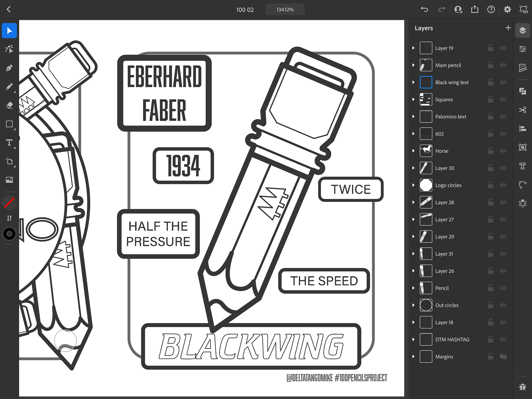The height and width of the screenshot is (399, 532).
Task: Lock the Palomino text layer
Action: pyautogui.click(x=490, y=116)
